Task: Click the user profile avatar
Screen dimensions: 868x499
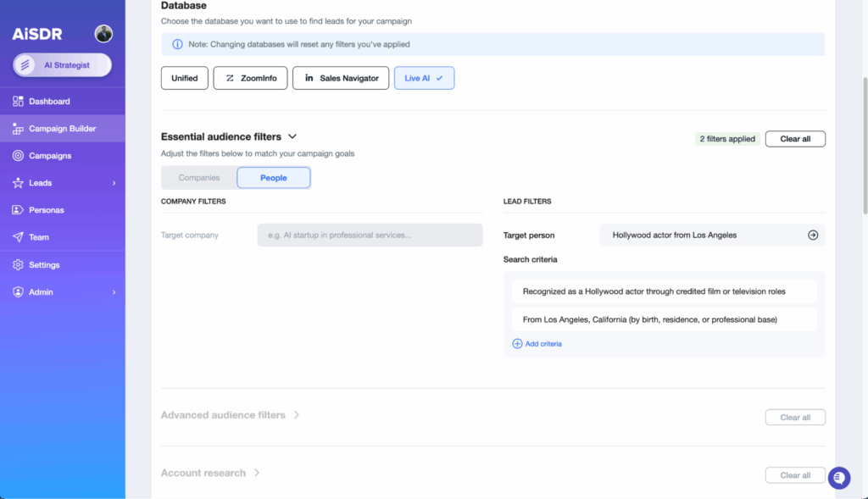Action: (x=103, y=34)
